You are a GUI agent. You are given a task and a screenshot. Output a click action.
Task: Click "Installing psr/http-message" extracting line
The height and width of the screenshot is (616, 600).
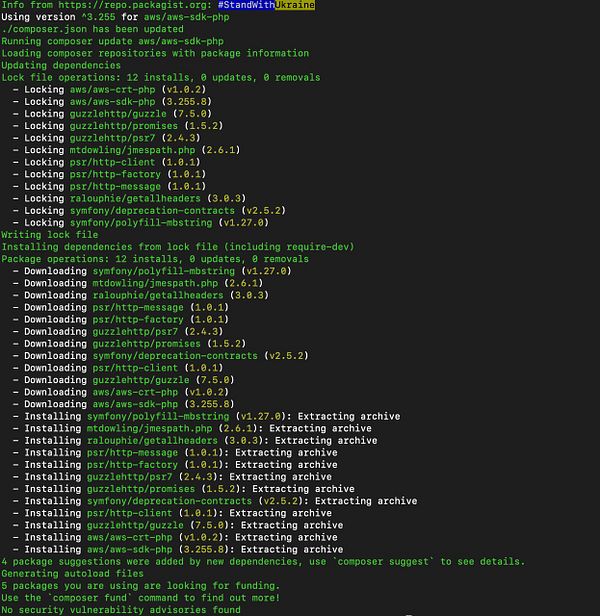pos(175,453)
